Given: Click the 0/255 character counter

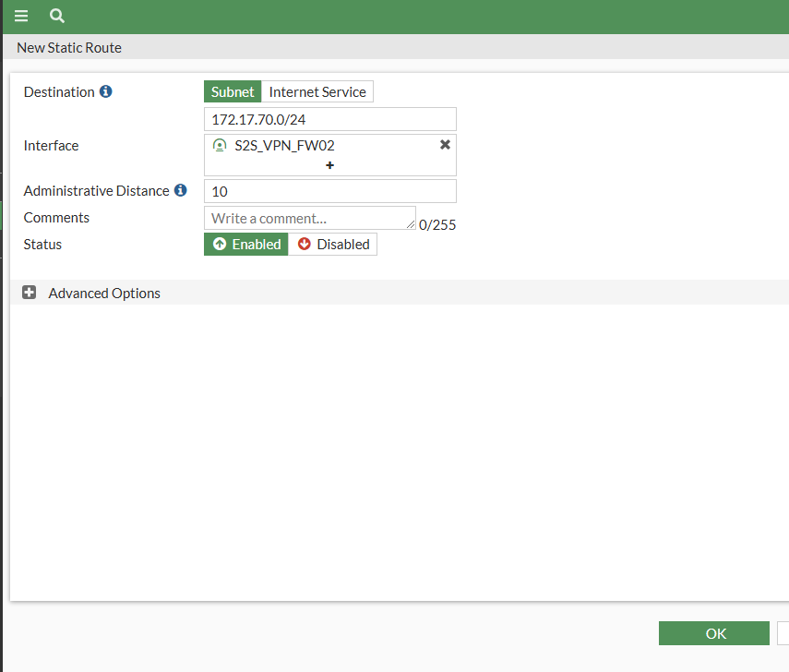Looking at the screenshot, I should coord(437,224).
